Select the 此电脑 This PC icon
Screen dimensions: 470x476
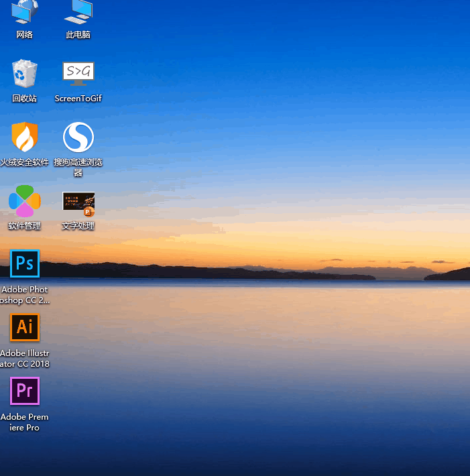point(78,11)
